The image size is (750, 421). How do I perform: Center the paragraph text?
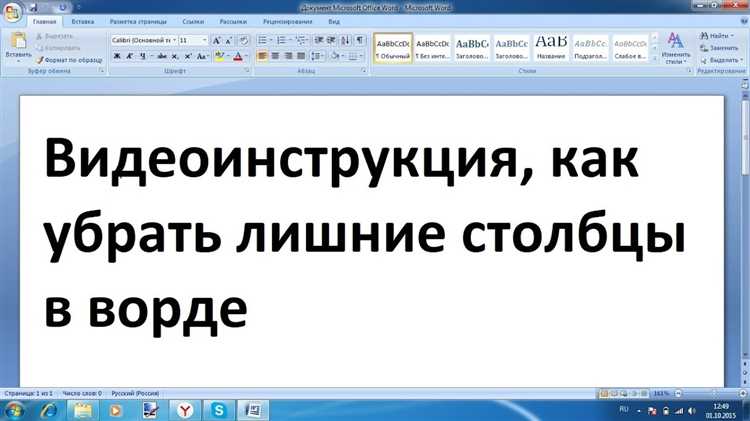coord(275,56)
